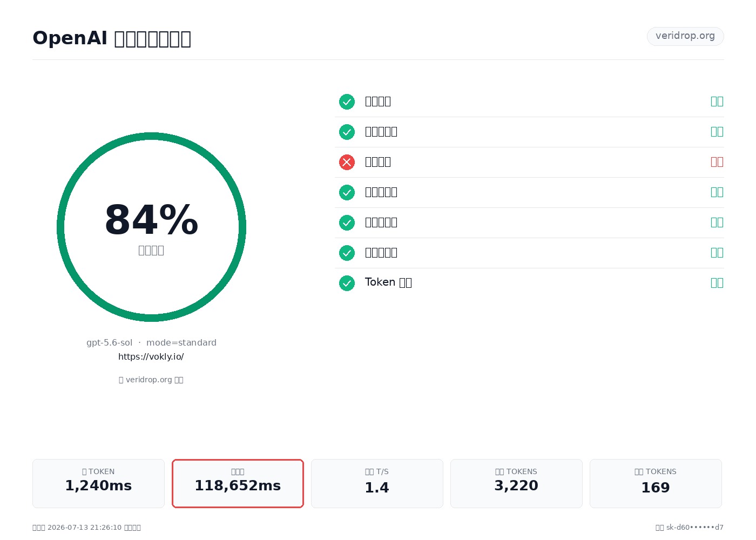This screenshot has height=540, width=756.
Task: Click the green check icon directly below the red X
Action: point(347,192)
